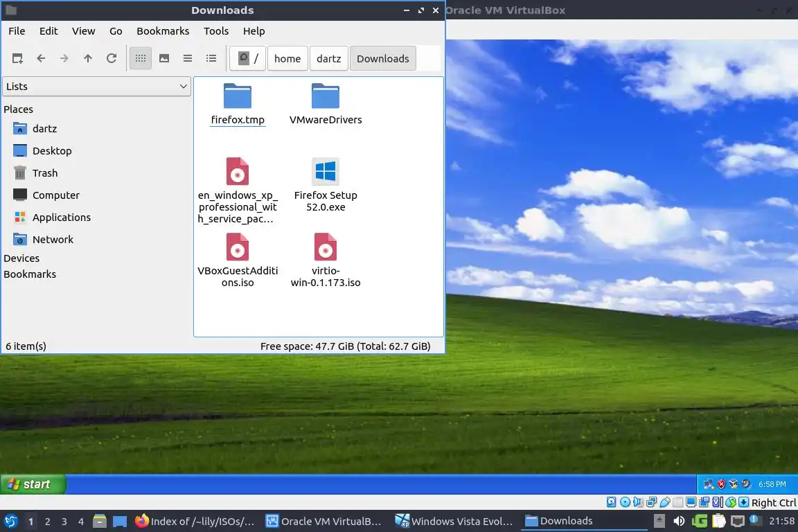Select Network in Places sidebar

pos(43,239)
